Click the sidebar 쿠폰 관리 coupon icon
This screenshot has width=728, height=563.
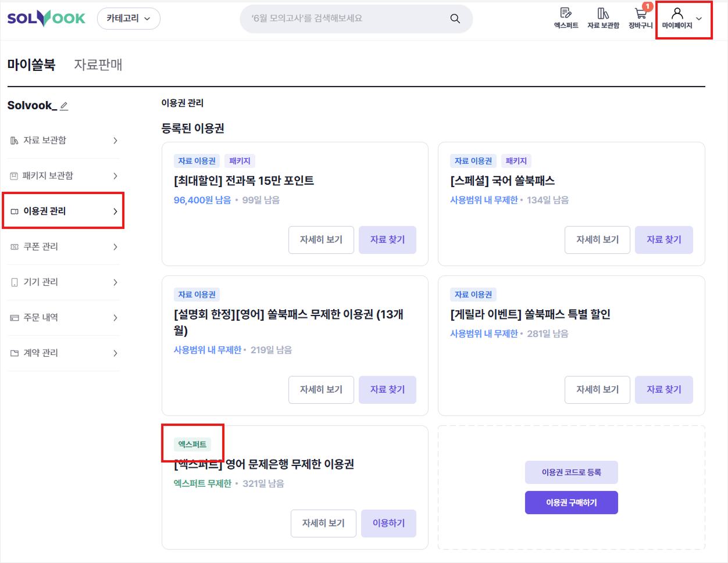pos(15,247)
